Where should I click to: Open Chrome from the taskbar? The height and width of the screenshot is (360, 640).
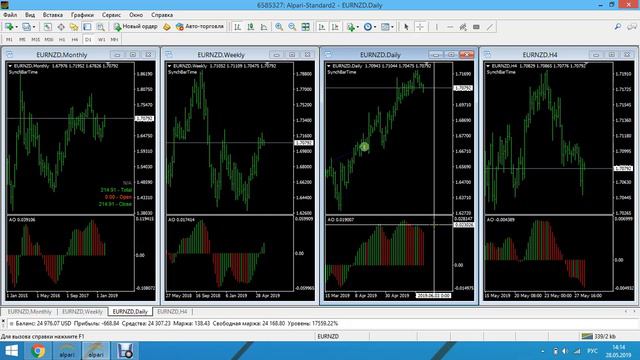[38, 351]
